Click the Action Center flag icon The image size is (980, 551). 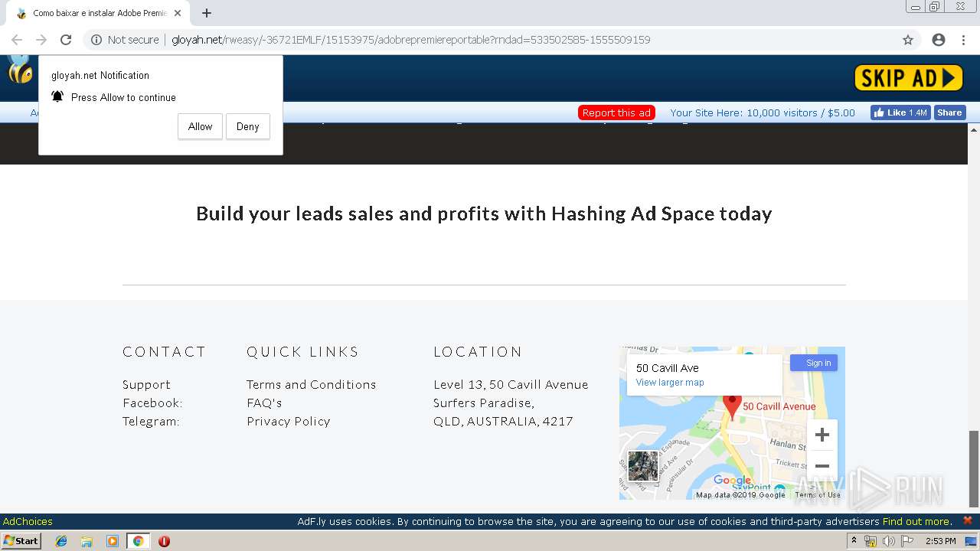click(906, 541)
